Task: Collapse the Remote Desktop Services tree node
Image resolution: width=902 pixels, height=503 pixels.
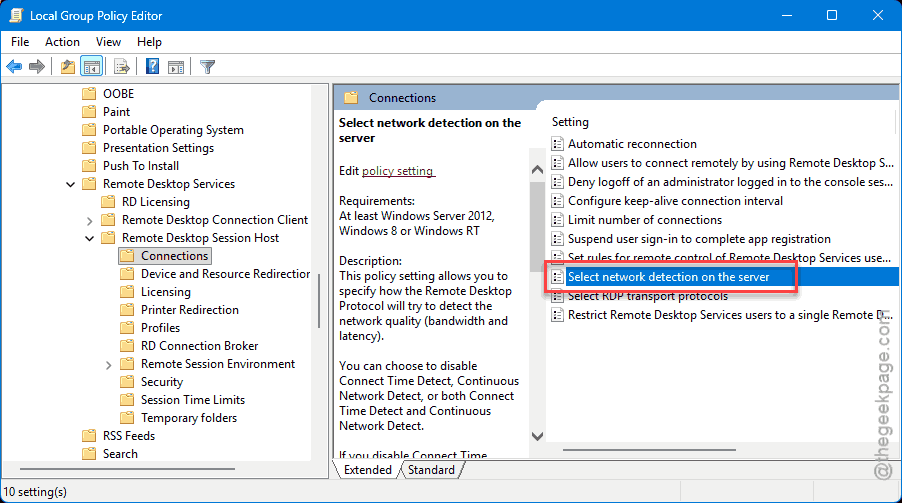Action: click(x=71, y=184)
